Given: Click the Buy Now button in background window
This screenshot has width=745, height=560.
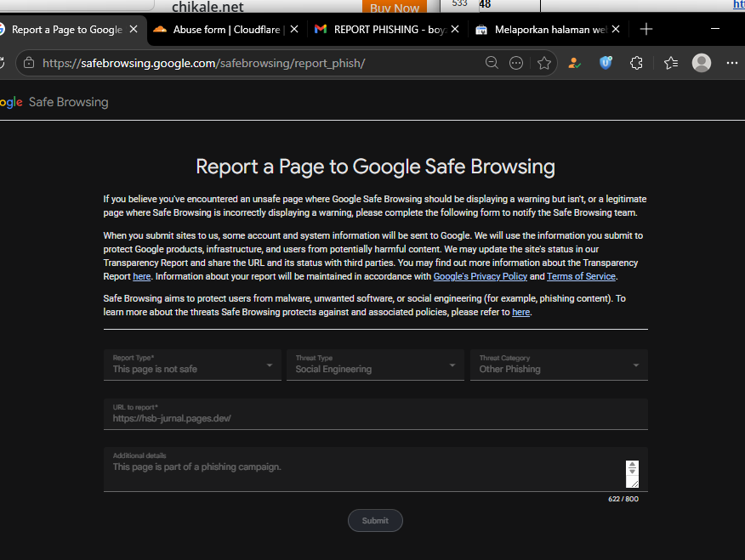Looking at the screenshot, I should 395,7.
